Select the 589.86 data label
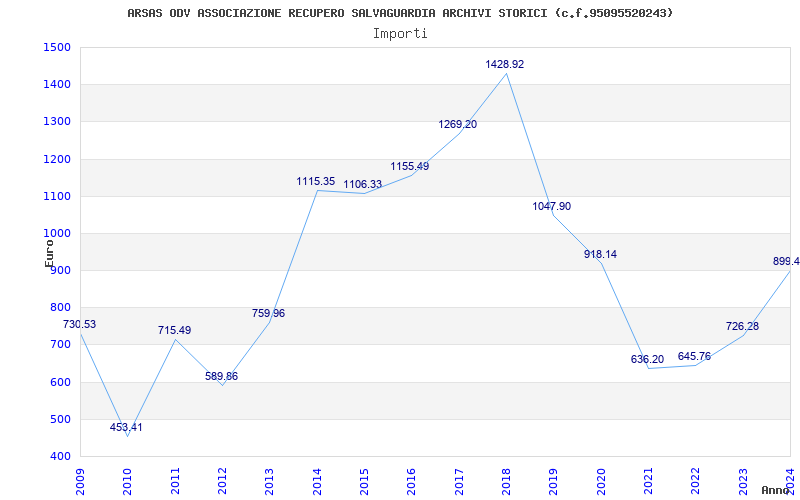The width and height of the screenshot is (800, 500). pos(221,377)
